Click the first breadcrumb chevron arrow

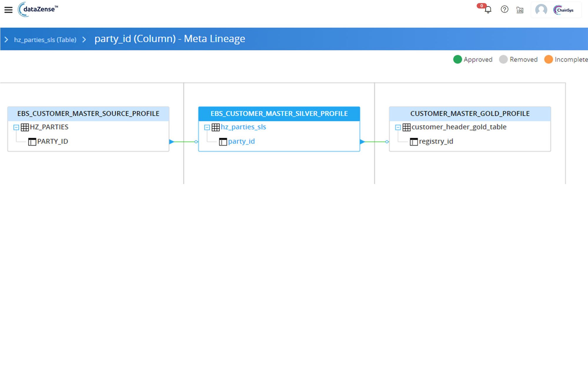6,39
